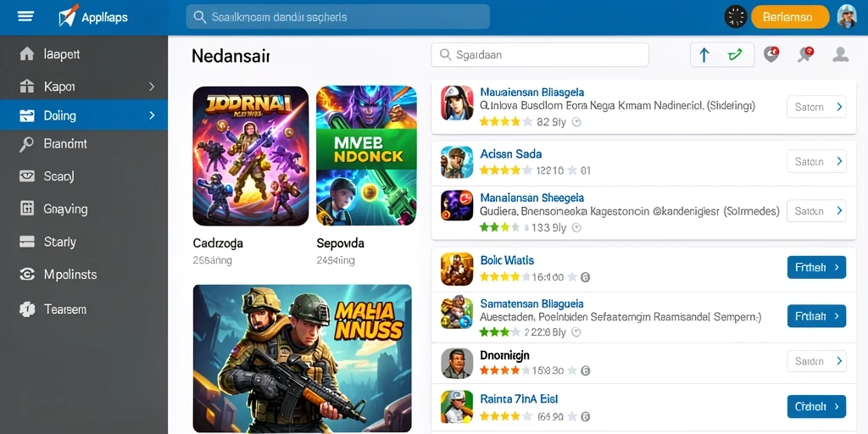Image resolution: width=868 pixels, height=434 pixels.
Task: Open the pin icon with red badge
Action: click(805, 54)
